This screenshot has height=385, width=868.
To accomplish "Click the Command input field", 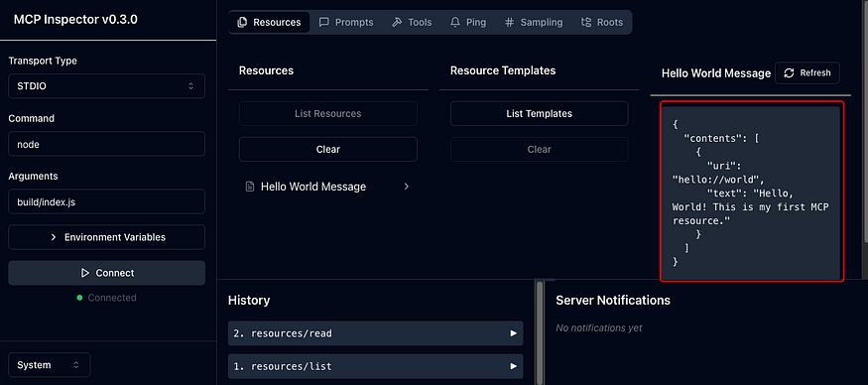I will (x=107, y=144).
